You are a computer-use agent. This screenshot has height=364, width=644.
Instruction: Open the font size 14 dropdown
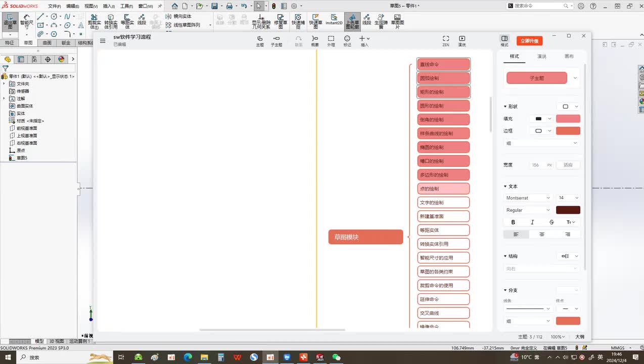coord(568,198)
